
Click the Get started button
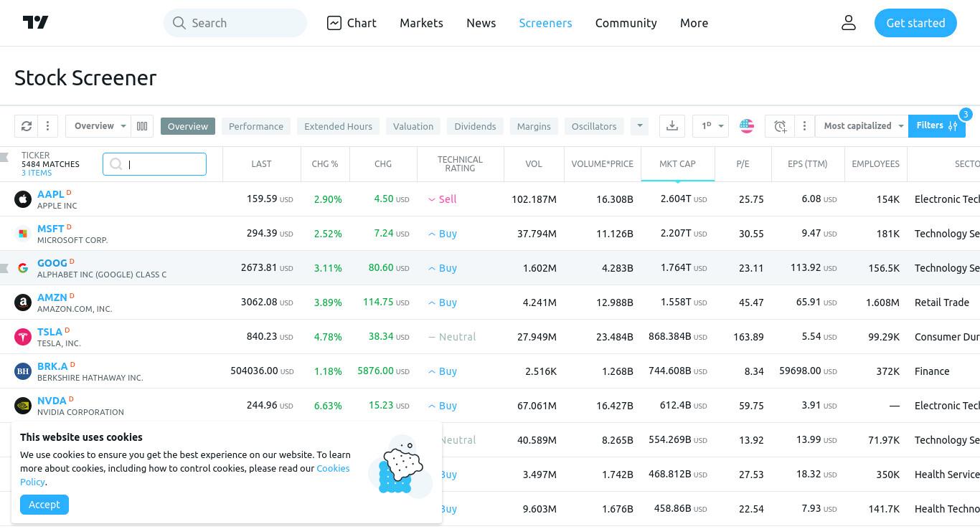tap(915, 23)
